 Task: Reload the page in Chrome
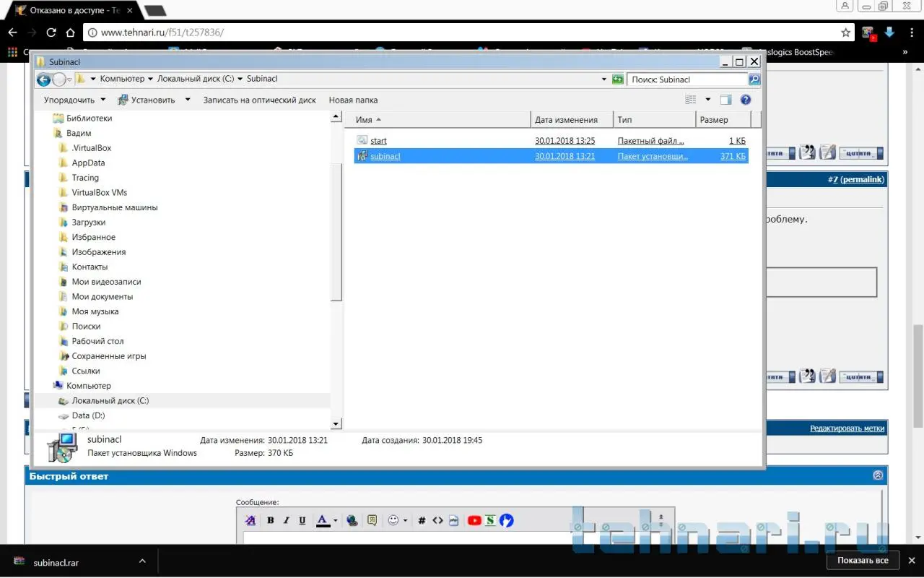51,33
